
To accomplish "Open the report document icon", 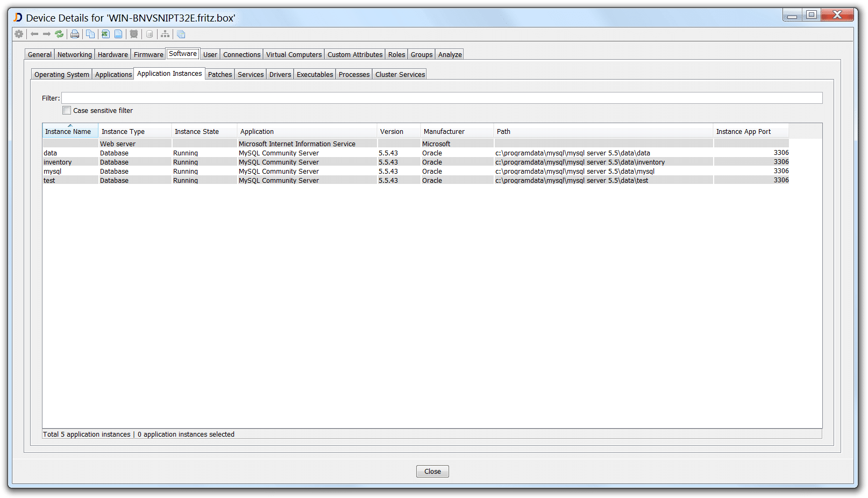I will 118,34.
